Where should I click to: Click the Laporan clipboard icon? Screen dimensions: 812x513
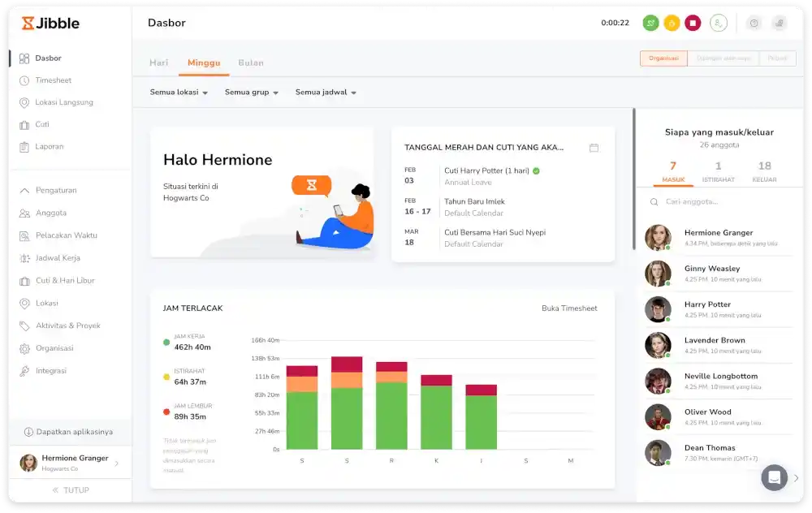point(24,147)
